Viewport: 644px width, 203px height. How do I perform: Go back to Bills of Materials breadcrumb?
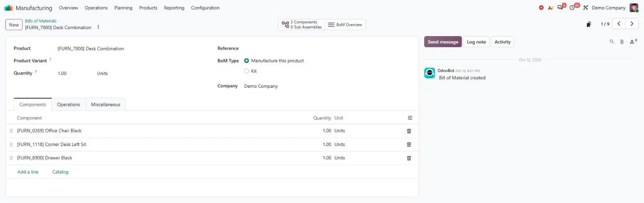coord(41,21)
